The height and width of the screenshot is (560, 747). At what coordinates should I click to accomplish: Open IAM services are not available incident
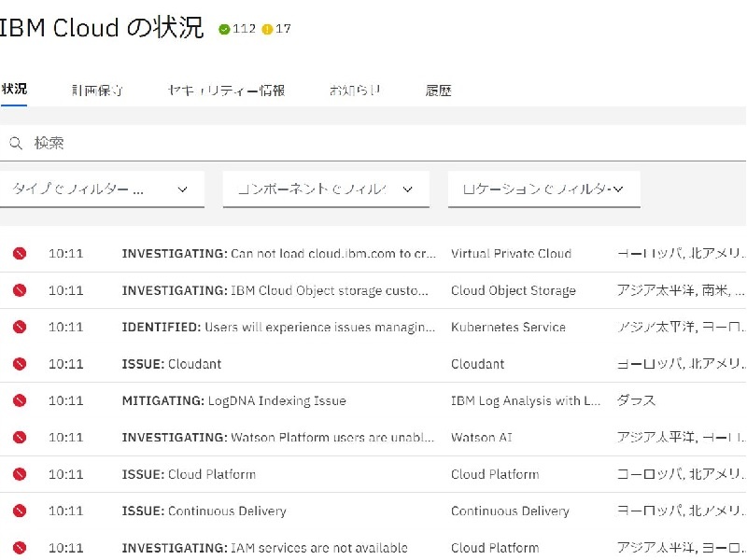264,548
